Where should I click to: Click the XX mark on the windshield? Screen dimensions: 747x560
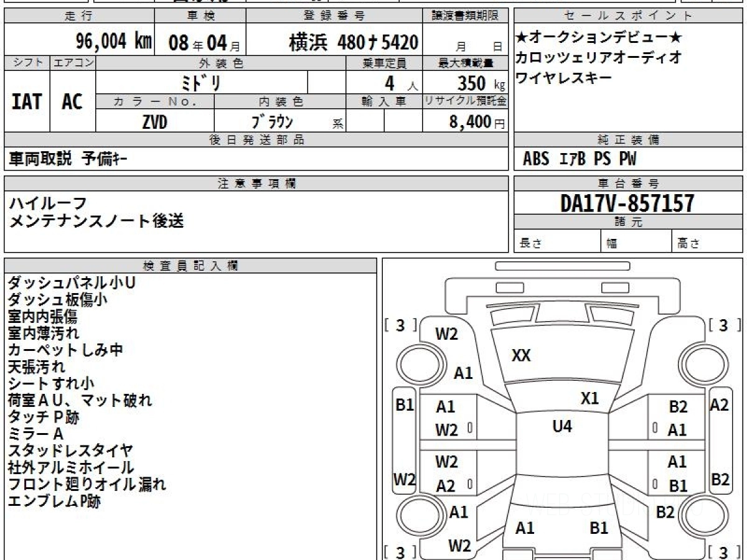[x=521, y=355]
